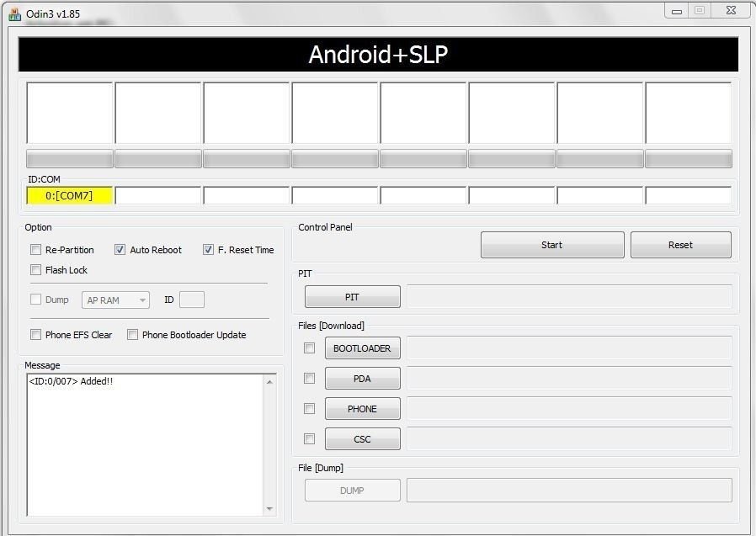Click the Dump file path field
Image resolution: width=756 pixels, height=536 pixels.
(x=569, y=491)
